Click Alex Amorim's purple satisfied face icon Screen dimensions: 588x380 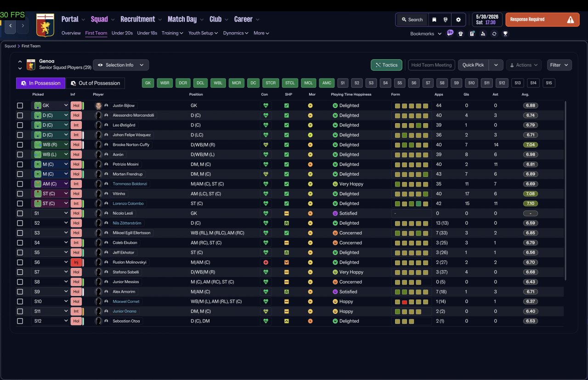pos(335,292)
